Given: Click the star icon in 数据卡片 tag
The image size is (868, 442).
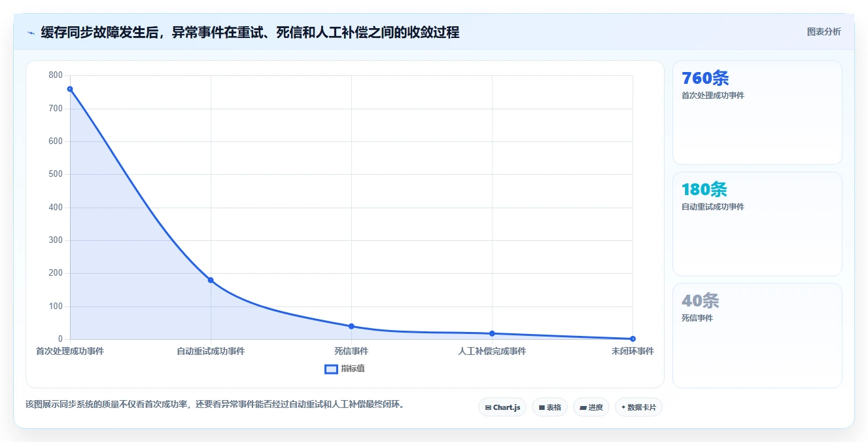Looking at the screenshot, I should pyautogui.click(x=623, y=407).
